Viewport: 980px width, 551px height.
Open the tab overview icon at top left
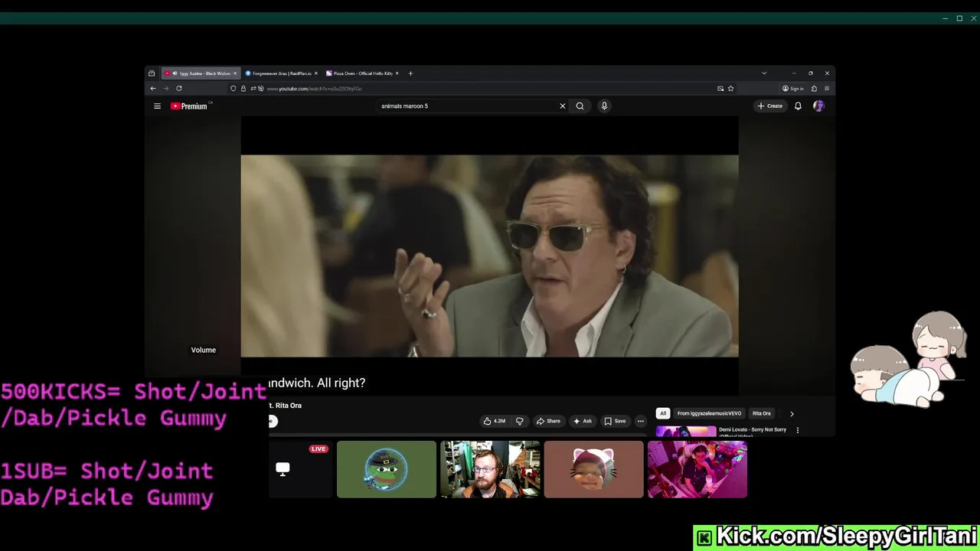click(x=152, y=73)
